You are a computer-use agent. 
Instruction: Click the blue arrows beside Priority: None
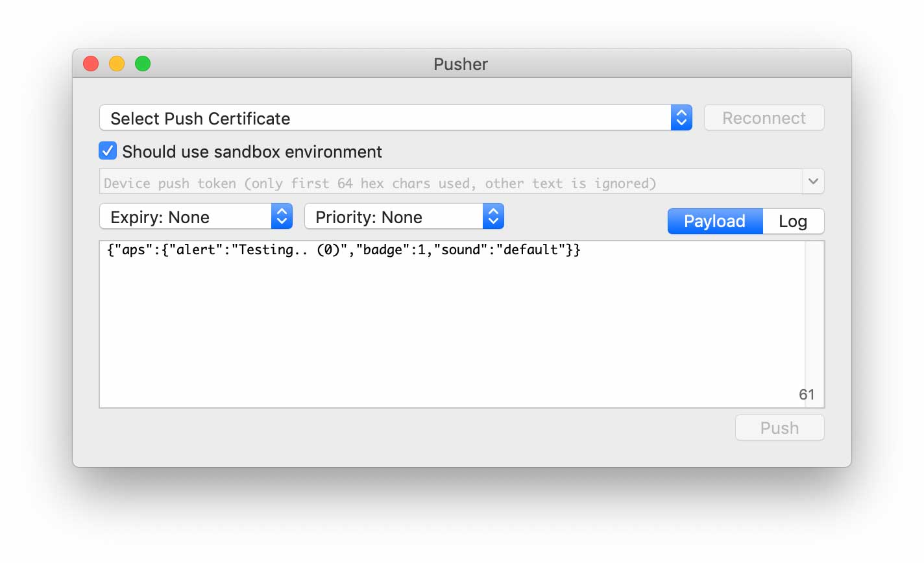click(493, 217)
